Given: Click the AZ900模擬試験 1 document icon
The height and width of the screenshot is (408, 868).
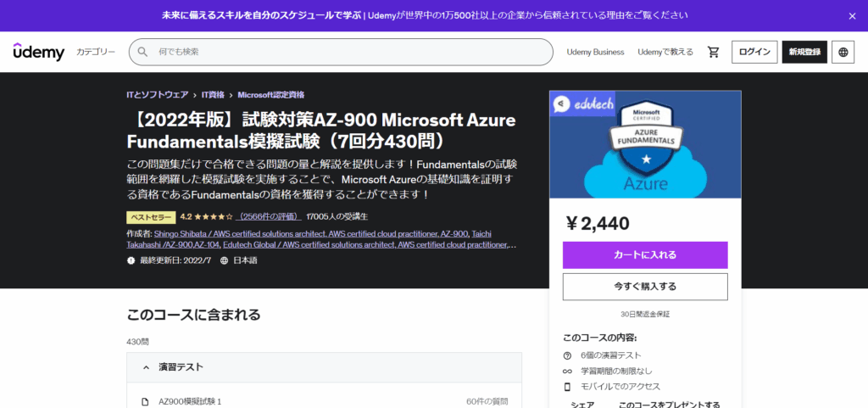Looking at the screenshot, I should (x=145, y=400).
